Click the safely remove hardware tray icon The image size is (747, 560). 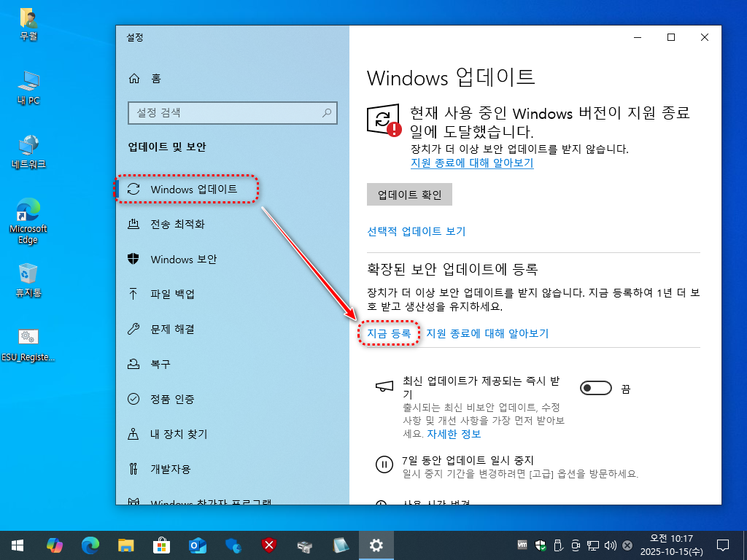(558, 545)
